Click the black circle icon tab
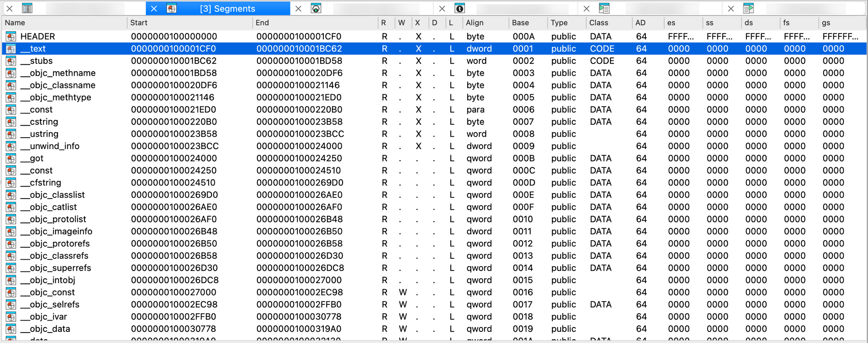Screen dimensions: 868x343 (x=460, y=8)
